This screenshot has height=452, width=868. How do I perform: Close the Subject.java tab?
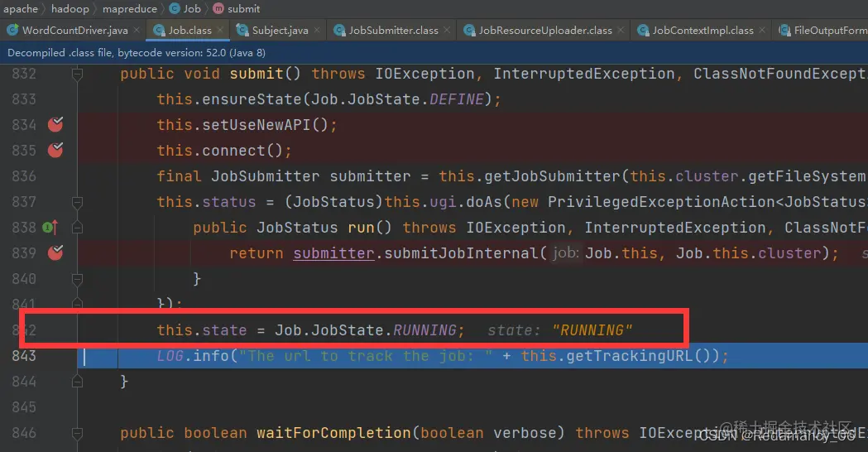tap(317, 30)
